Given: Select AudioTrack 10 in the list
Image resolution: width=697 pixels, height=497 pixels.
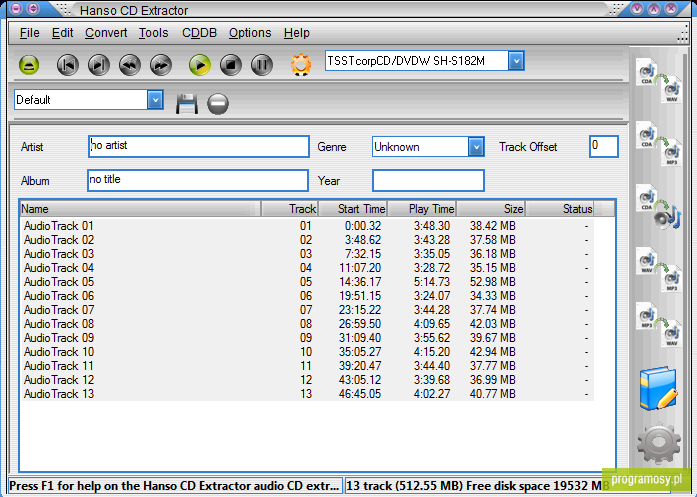Looking at the screenshot, I should (x=307, y=352).
